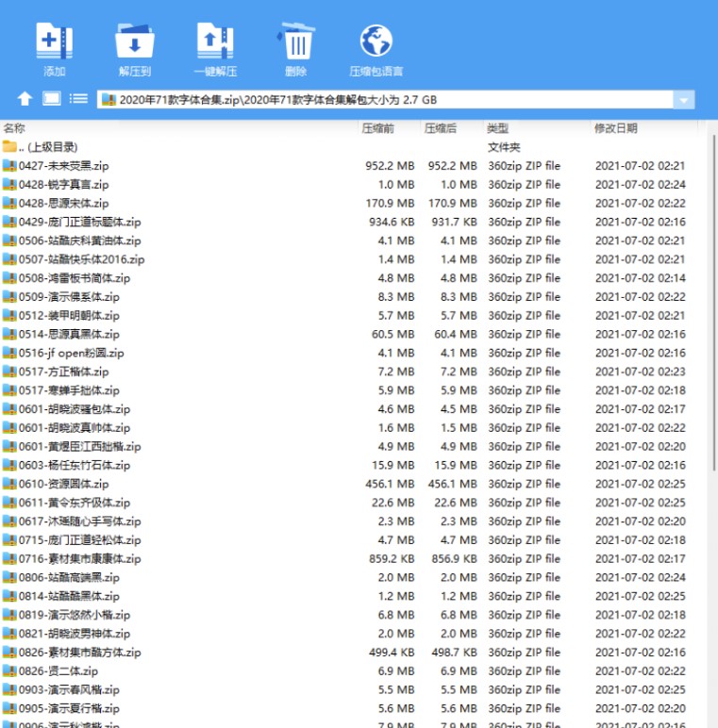Click the 931.7 KB compressed size cell
718x728 pixels.
pyautogui.click(x=454, y=222)
